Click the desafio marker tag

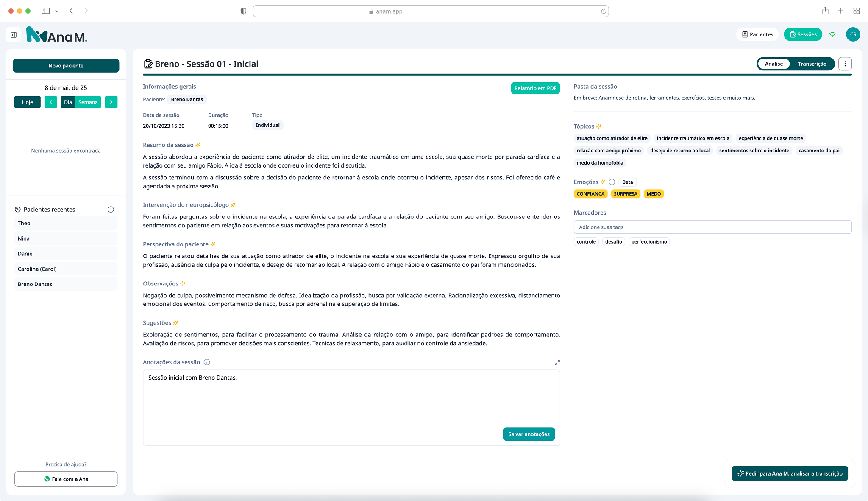[x=613, y=242]
